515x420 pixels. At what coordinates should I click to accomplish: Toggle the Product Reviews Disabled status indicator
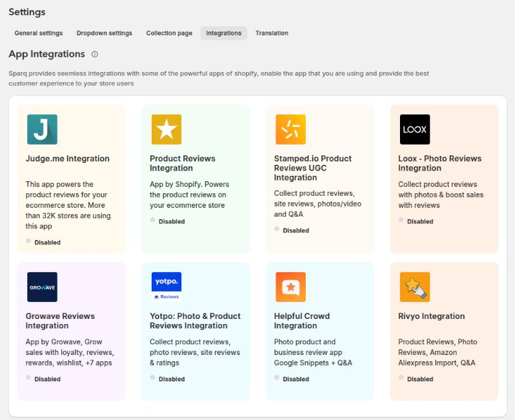point(152,220)
